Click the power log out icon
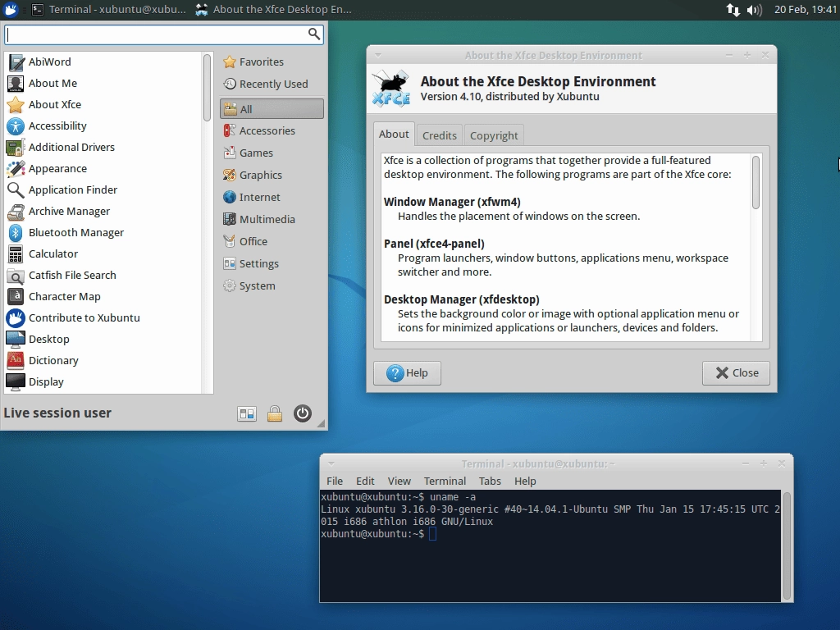The width and height of the screenshot is (840, 630). (x=303, y=413)
